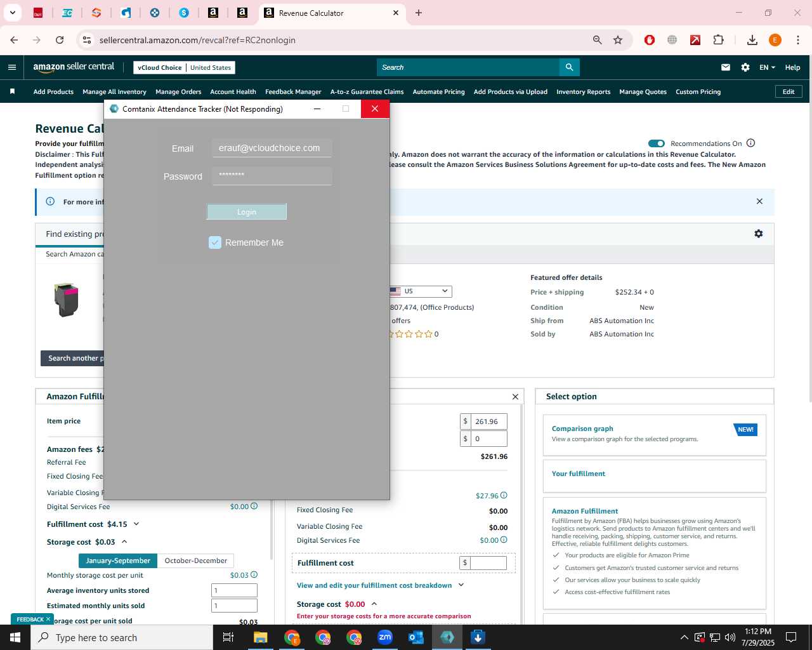This screenshot has width=812, height=650.
Task: Uncheck Remember Me in Attendance Tracker
Action: click(x=215, y=242)
